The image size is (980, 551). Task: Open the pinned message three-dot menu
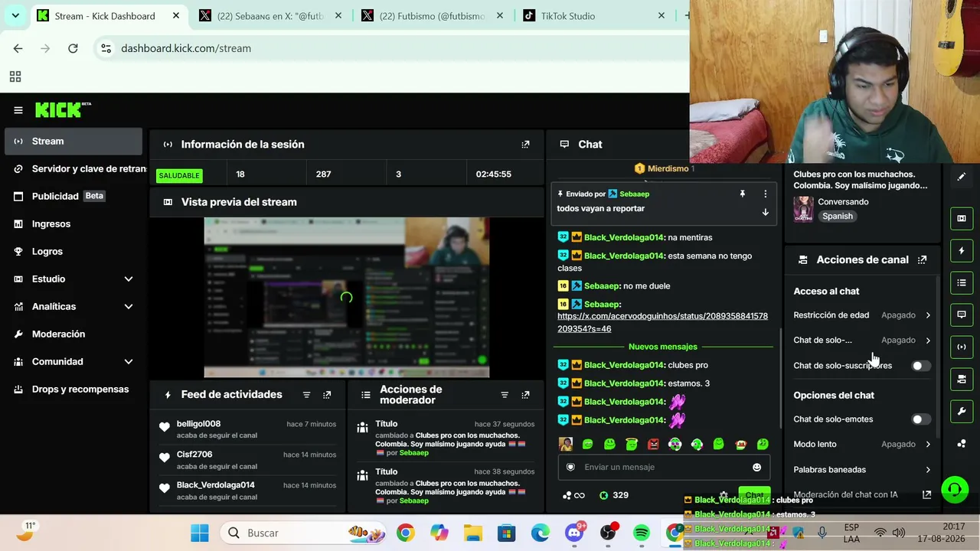click(765, 194)
